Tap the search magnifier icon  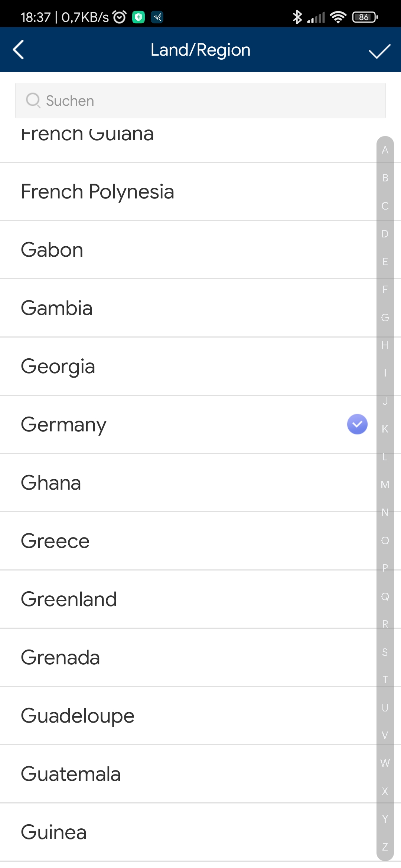click(33, 100)
